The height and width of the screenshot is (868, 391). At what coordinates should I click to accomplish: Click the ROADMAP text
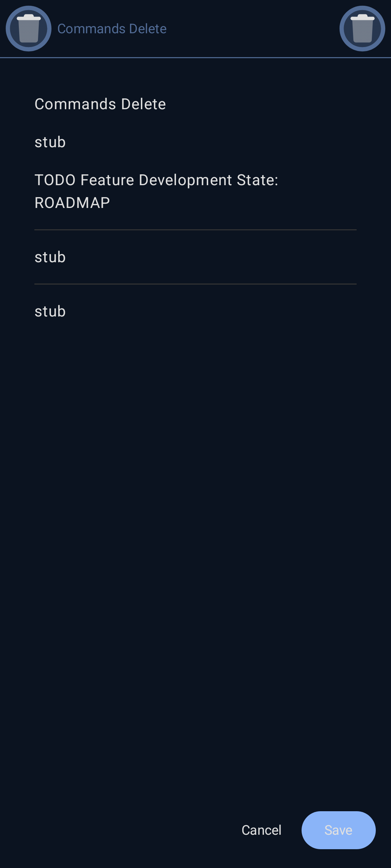72,203
